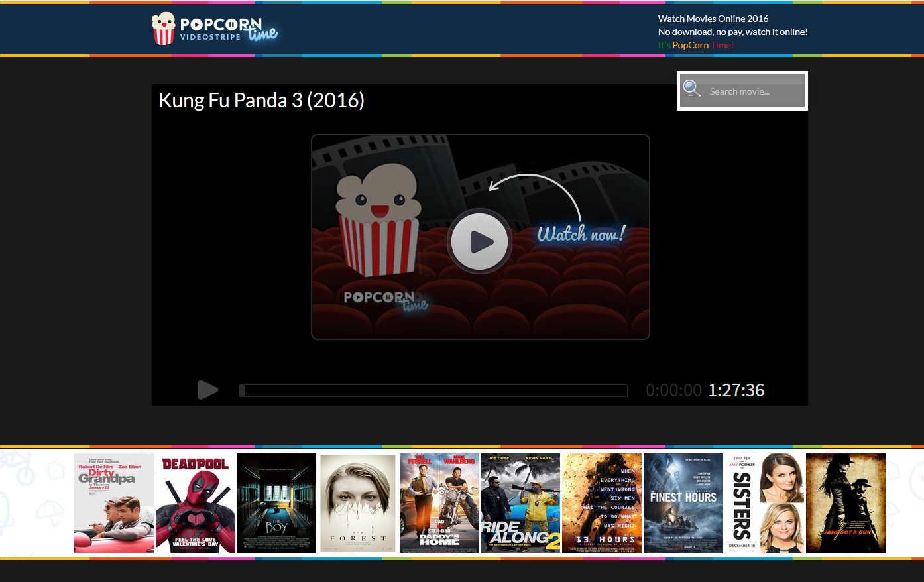Pick The Finest Hours poster
This screenshot has height=582, width=924.
click(683, 503)
